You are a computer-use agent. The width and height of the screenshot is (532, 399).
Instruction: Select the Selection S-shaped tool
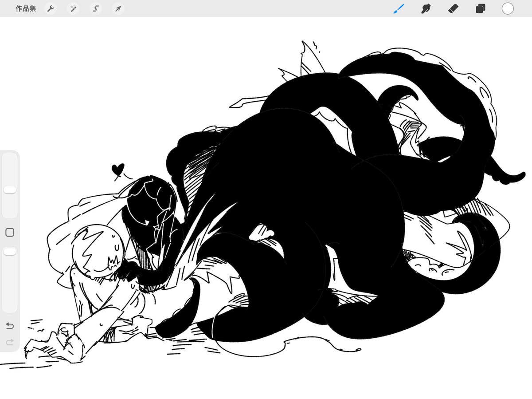pos(95,8)
